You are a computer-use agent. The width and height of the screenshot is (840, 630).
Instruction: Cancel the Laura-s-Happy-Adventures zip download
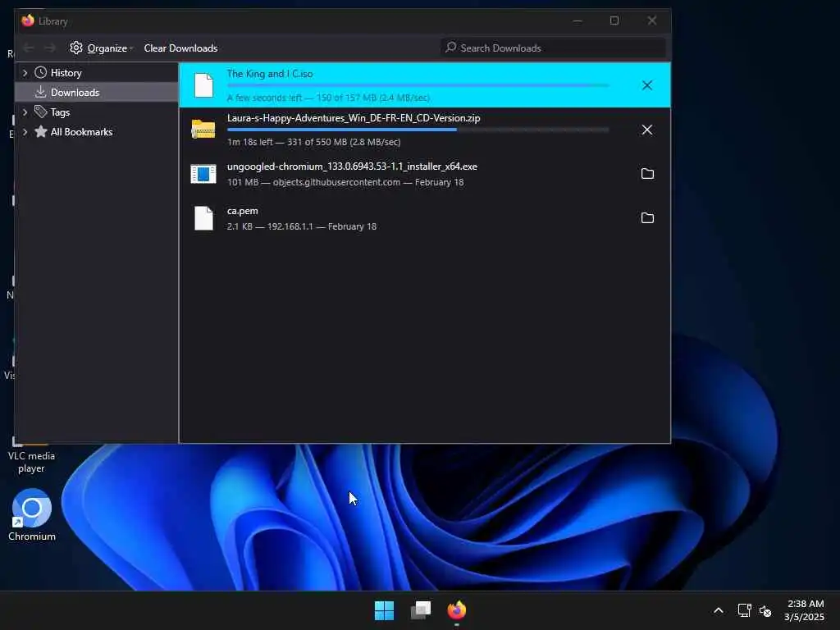pyautogui.click(x=647, y=130)
